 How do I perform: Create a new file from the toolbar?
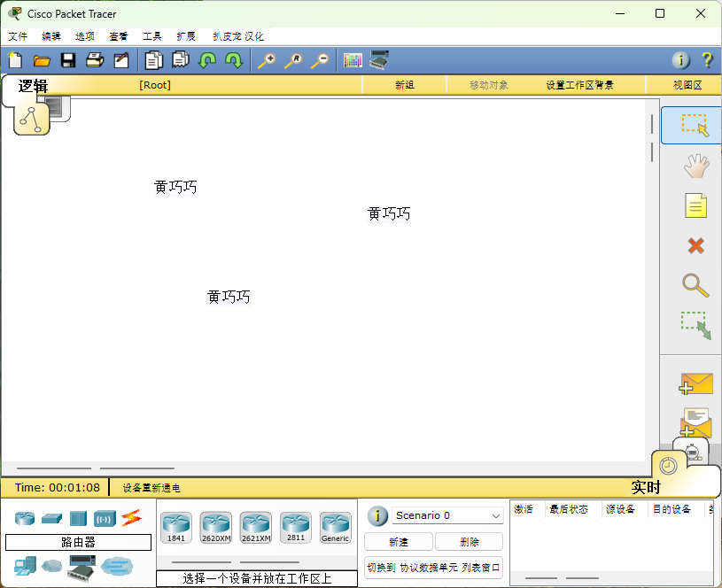coord(15,60)
